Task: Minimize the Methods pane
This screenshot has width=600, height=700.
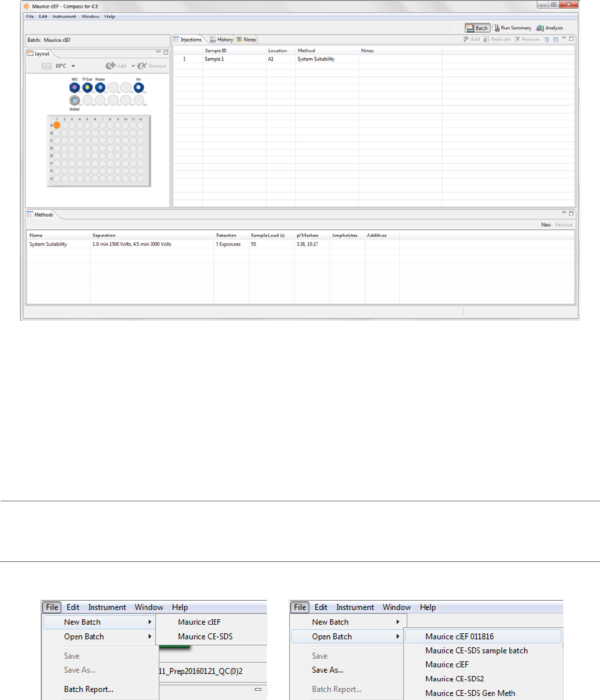Action: [x=564, y=212]
